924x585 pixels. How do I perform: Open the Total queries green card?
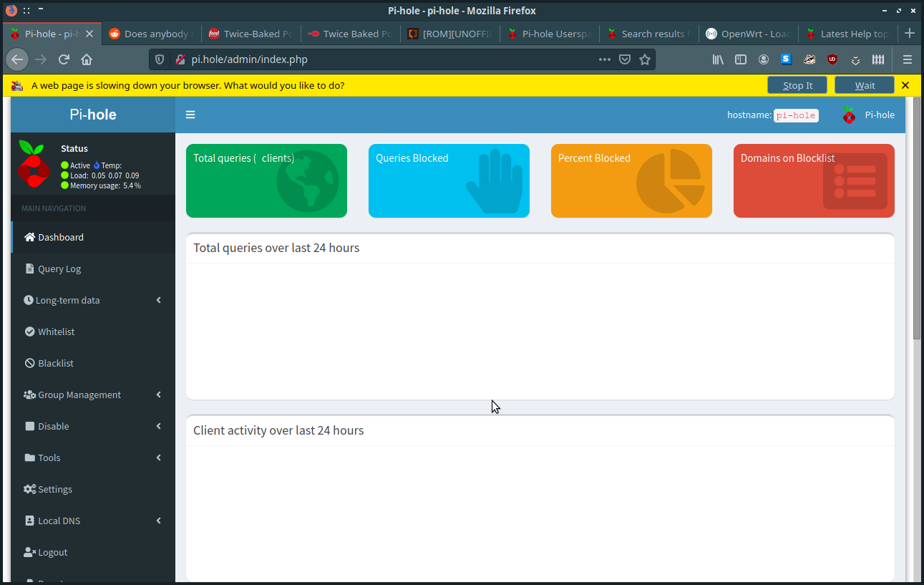click(x=266, y=180)
